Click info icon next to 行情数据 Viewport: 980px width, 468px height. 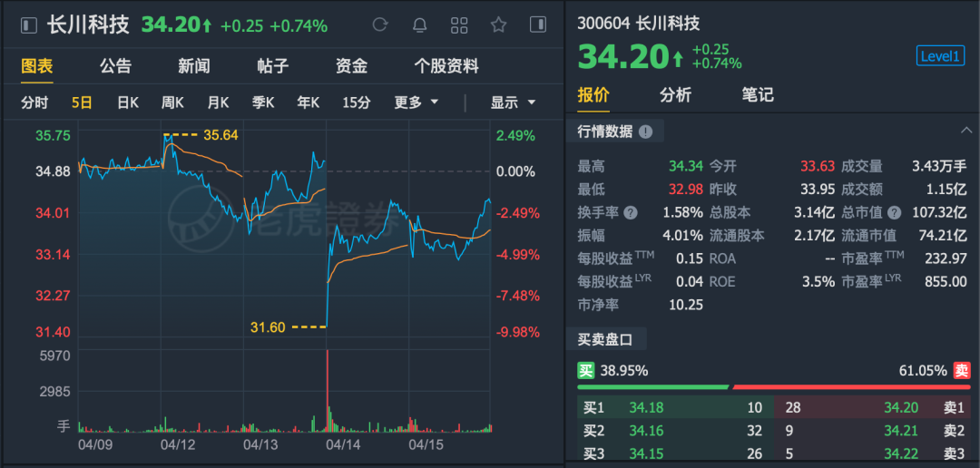click(645, 132)
